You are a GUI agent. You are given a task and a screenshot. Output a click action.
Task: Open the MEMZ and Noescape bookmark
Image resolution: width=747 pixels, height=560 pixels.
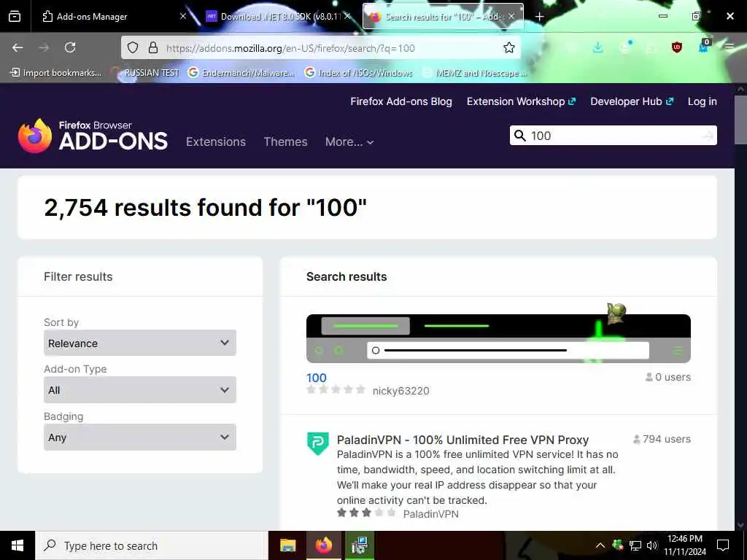tap(475, 73)
